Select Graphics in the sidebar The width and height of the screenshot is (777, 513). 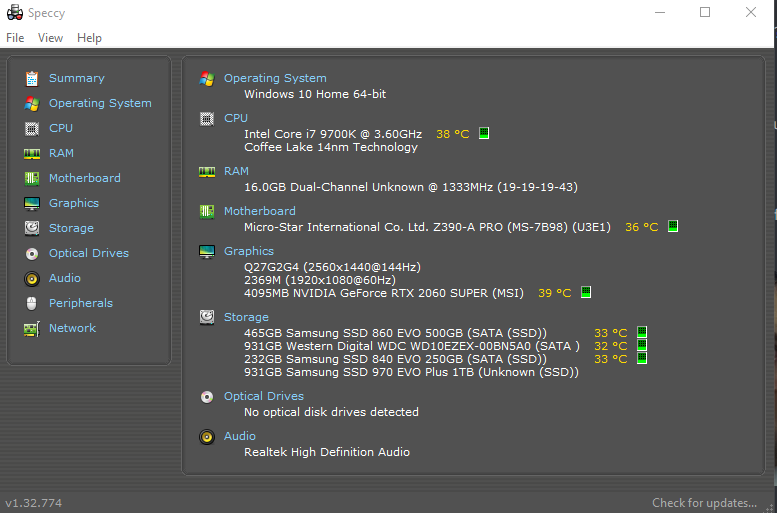pyautogui.click(x=74, y=203)
